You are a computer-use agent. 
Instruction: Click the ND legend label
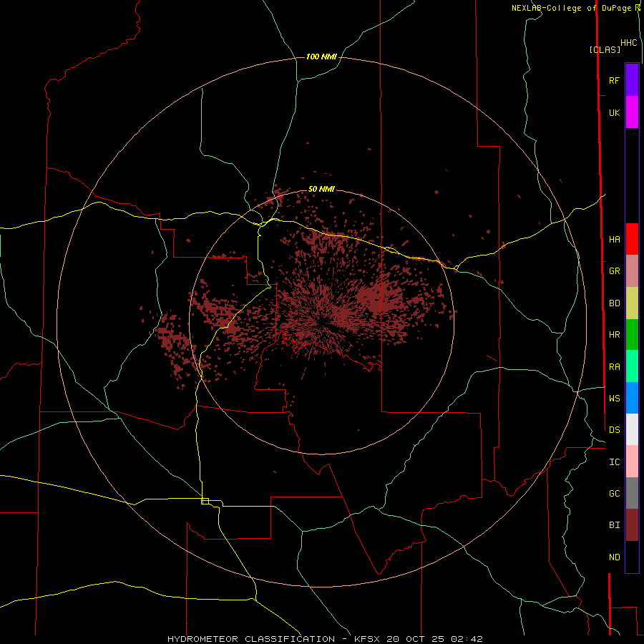click(x=614, y=557)
